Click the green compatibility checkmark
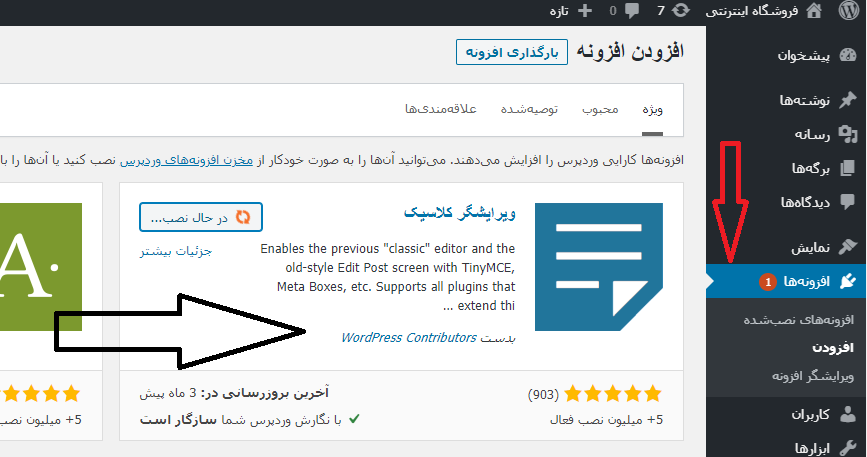Viewport: 867px width, 457px height. 354,419
